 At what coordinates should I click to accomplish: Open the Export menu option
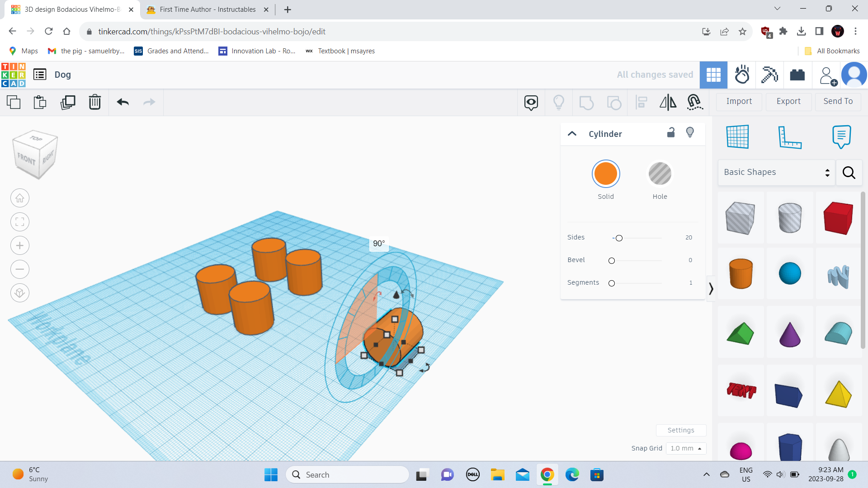point(789,101)
